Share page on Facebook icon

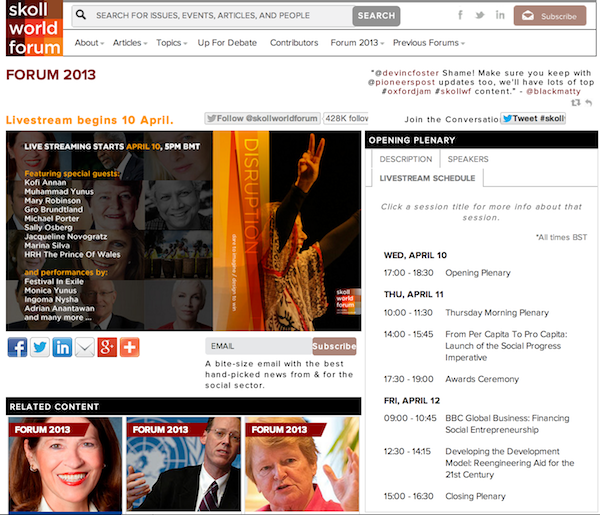click(17, 348)
